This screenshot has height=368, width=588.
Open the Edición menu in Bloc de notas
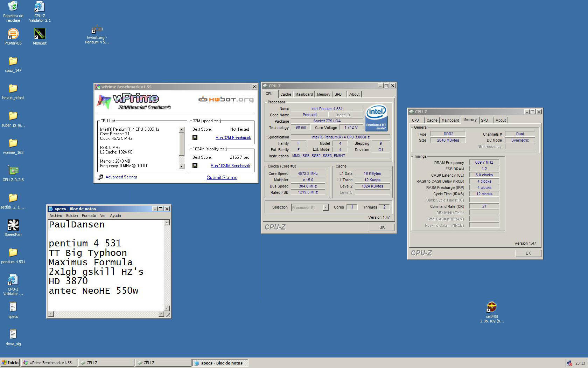tap(72, 216)
